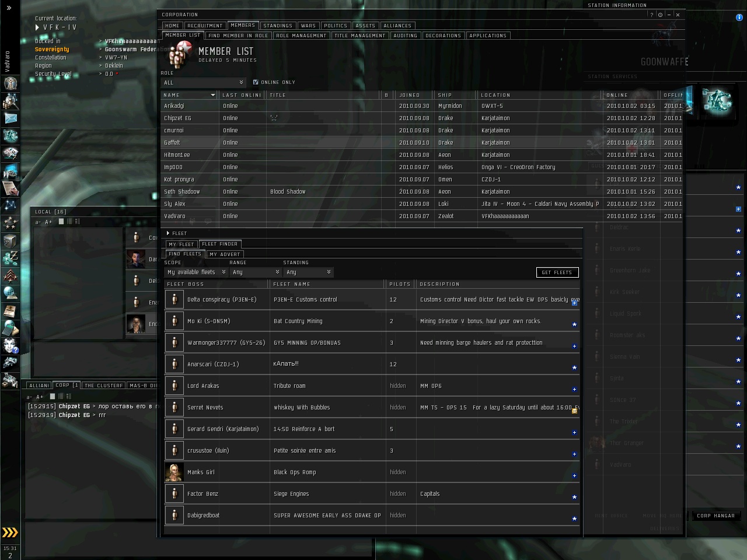The image size is (747, 560).
Task: Open the Character Sheet from the Neocom
Action: [11, 83]
